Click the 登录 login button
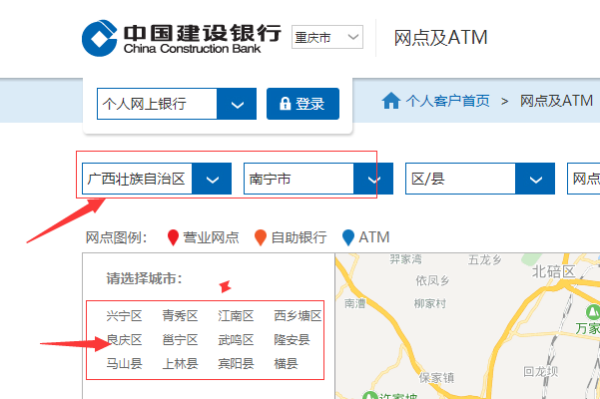 303,104
